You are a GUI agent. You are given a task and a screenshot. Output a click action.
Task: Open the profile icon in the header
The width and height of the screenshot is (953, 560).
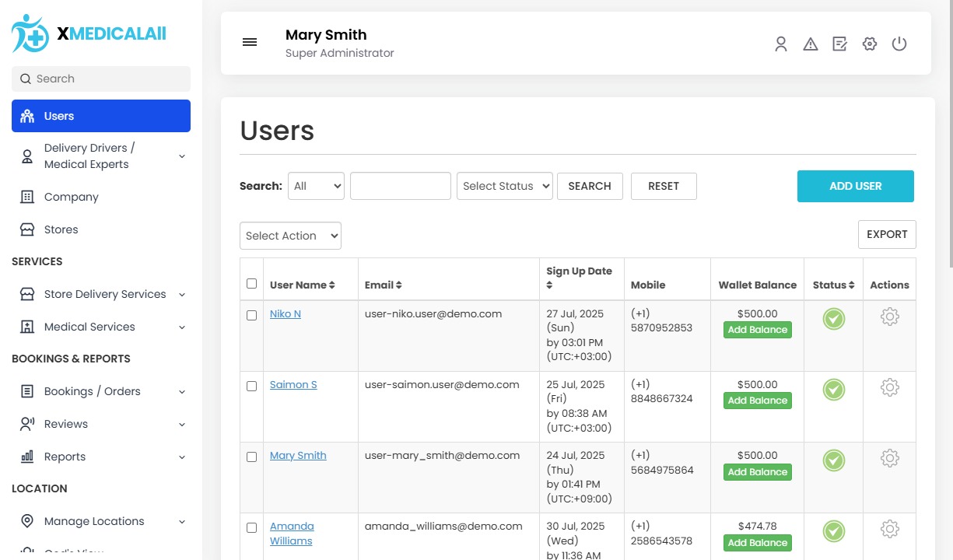[781, 44]
